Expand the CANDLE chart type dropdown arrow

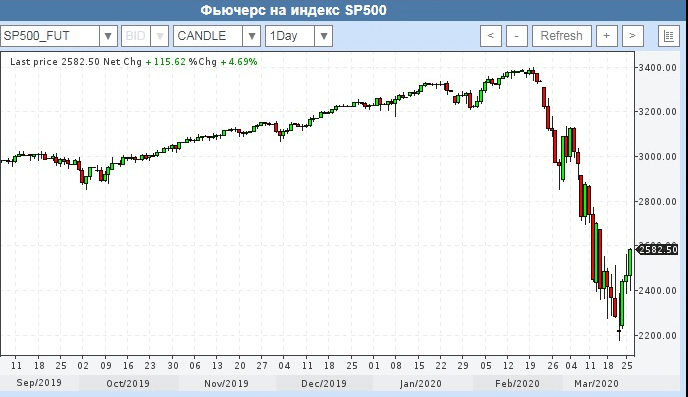pos(251,36)
